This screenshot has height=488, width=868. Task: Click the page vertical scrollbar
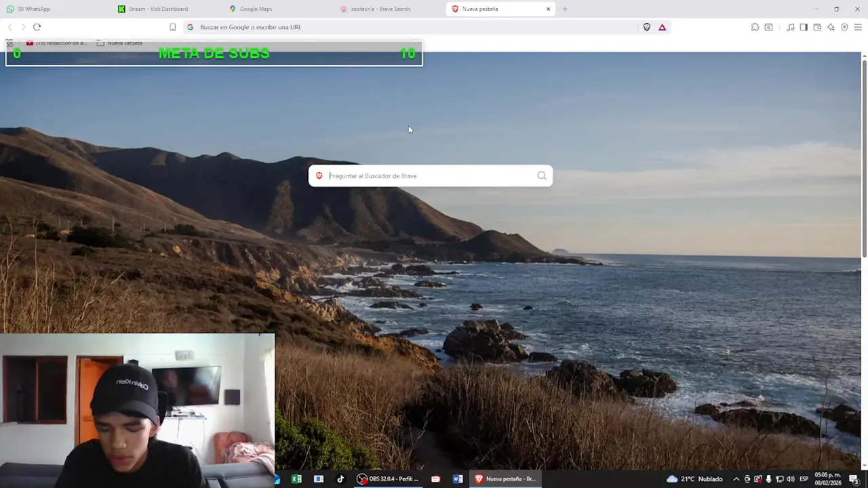(864, 159)
